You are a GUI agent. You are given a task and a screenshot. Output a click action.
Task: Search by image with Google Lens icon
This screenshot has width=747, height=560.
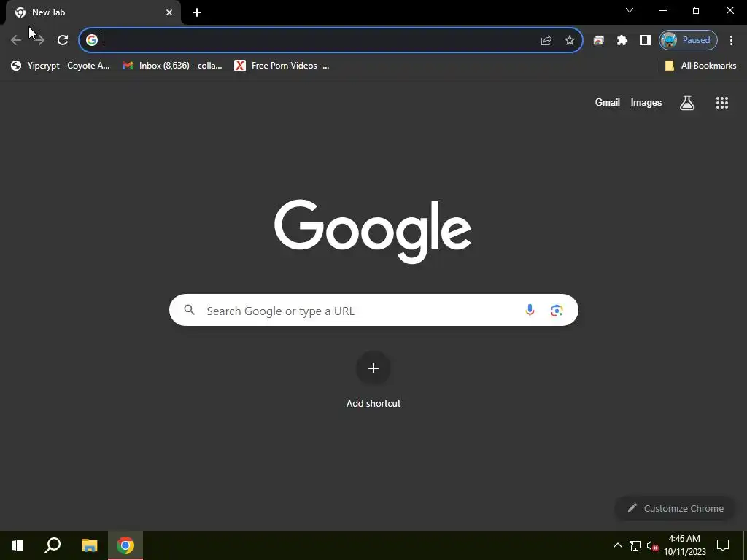coord(557,311)
